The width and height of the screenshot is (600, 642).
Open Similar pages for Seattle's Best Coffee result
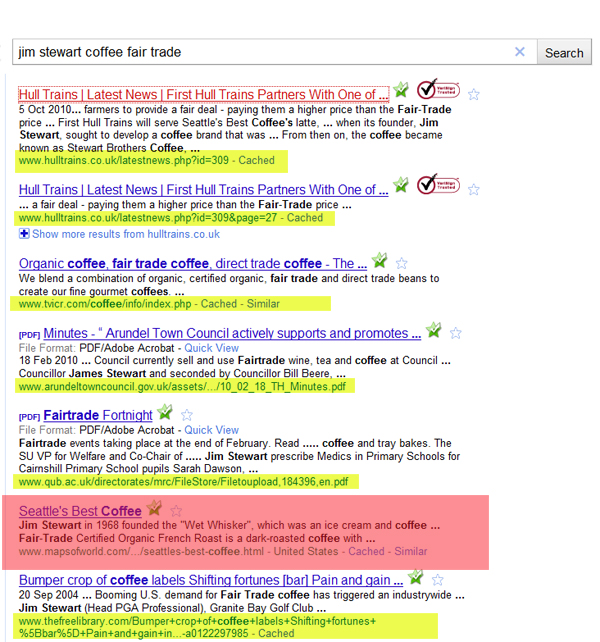point(410,551)
